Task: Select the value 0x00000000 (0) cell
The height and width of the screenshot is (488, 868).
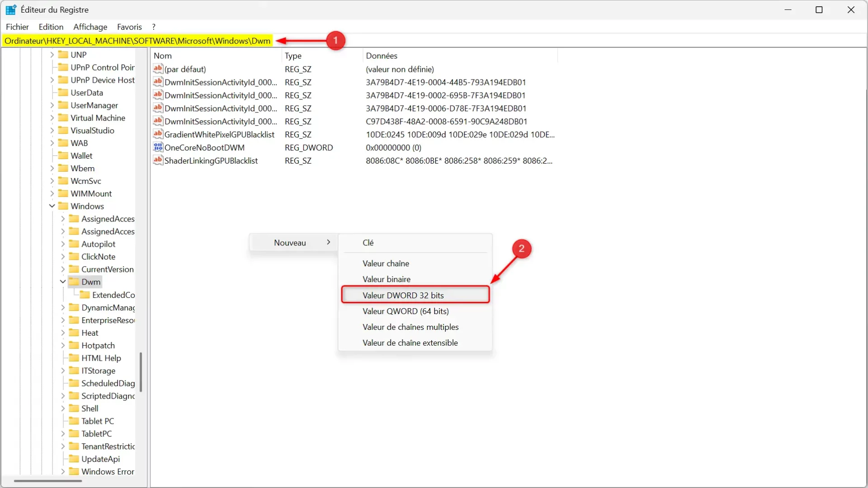Action: pyautogui.click(x=393, y=147)
